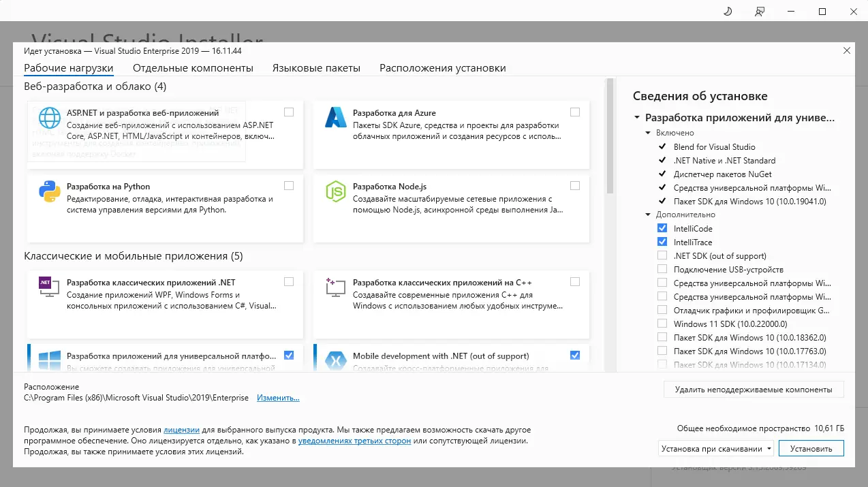Click the Установить button
This screenshot has width=868, height=487.
tap(811, 449)
